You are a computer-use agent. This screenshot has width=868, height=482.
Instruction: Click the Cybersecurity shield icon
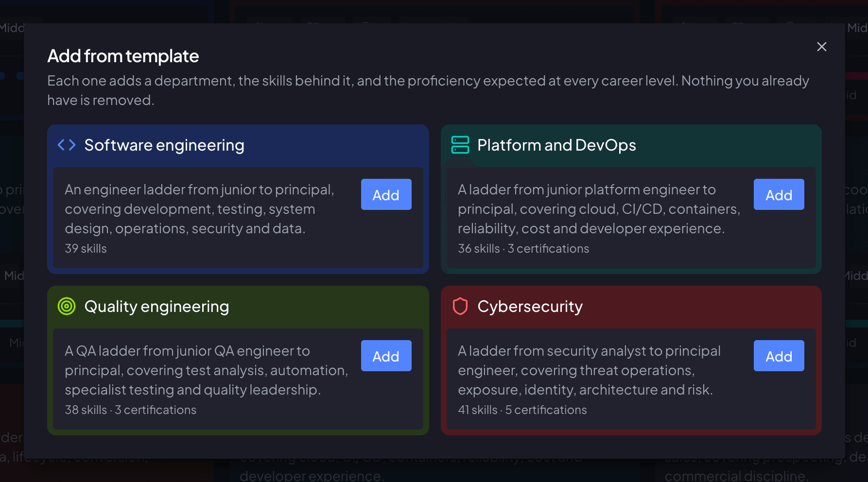pos(460,306)
